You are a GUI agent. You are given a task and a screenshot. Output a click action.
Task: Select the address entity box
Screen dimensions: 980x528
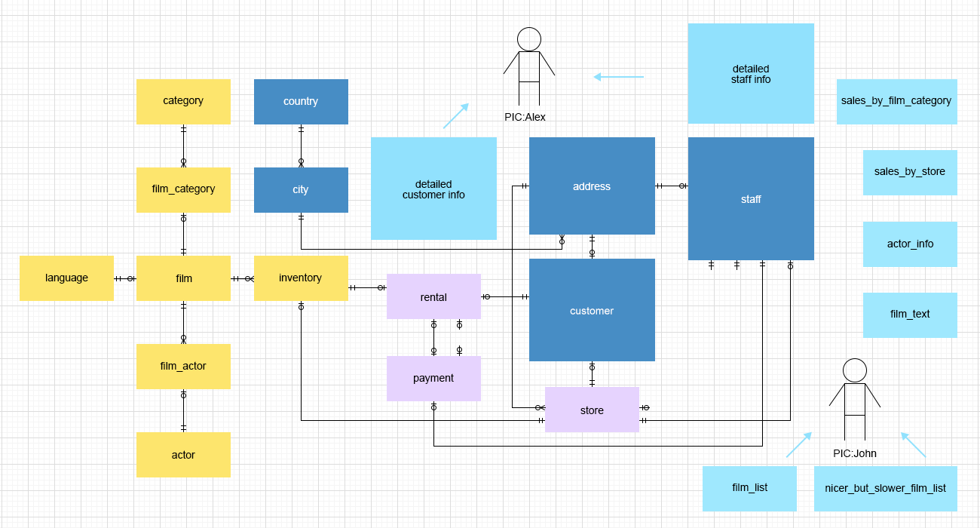[592, 186]
